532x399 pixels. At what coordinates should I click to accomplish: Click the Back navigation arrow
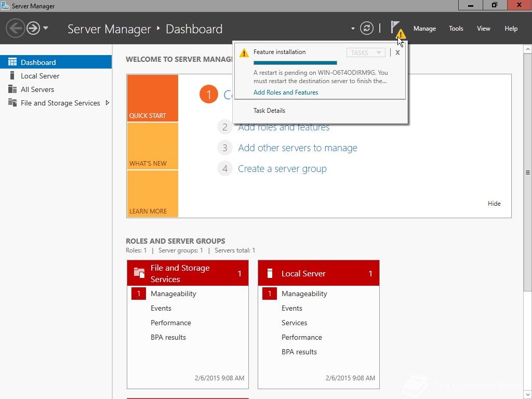15,28
